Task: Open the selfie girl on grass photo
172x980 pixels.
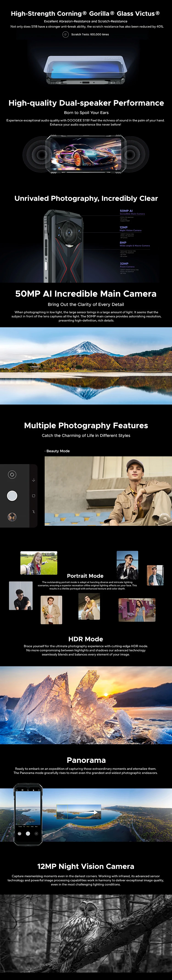Action: [x=39, y=563]
